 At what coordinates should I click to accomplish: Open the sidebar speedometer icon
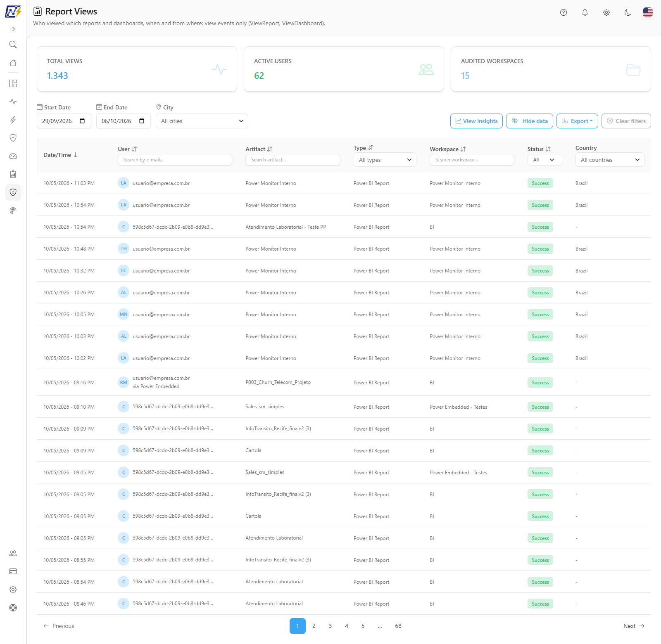tap(13, 156)
